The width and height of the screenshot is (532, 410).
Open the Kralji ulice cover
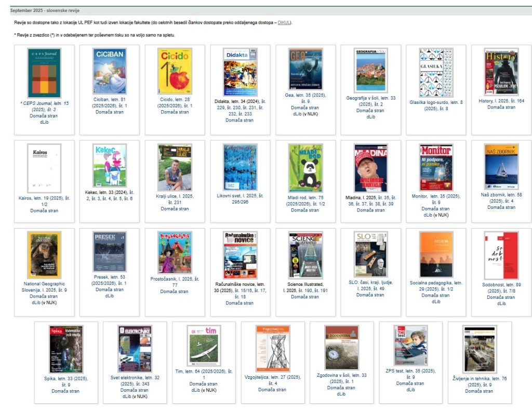tap(175, 167)
